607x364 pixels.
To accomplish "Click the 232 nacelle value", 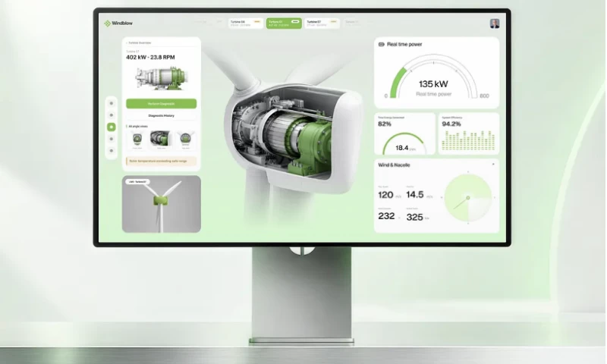I will [x=386, y=216].
